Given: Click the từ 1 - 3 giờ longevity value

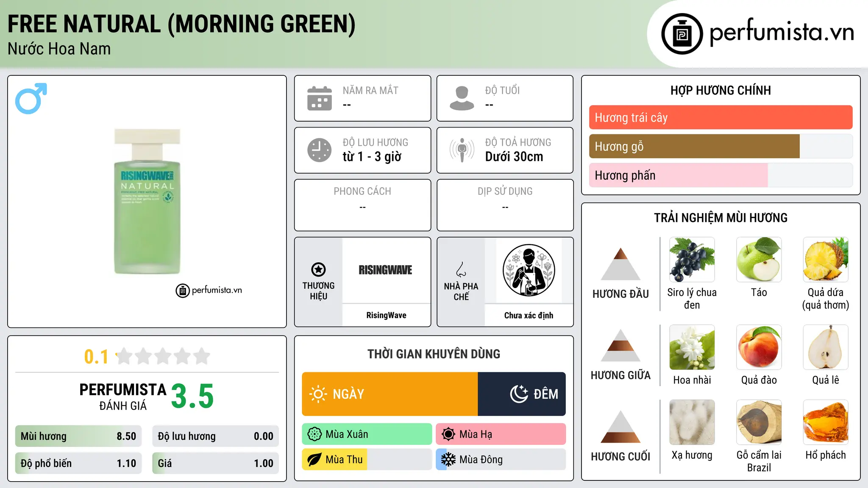Looking at the screenshot, I should (372, 157).
